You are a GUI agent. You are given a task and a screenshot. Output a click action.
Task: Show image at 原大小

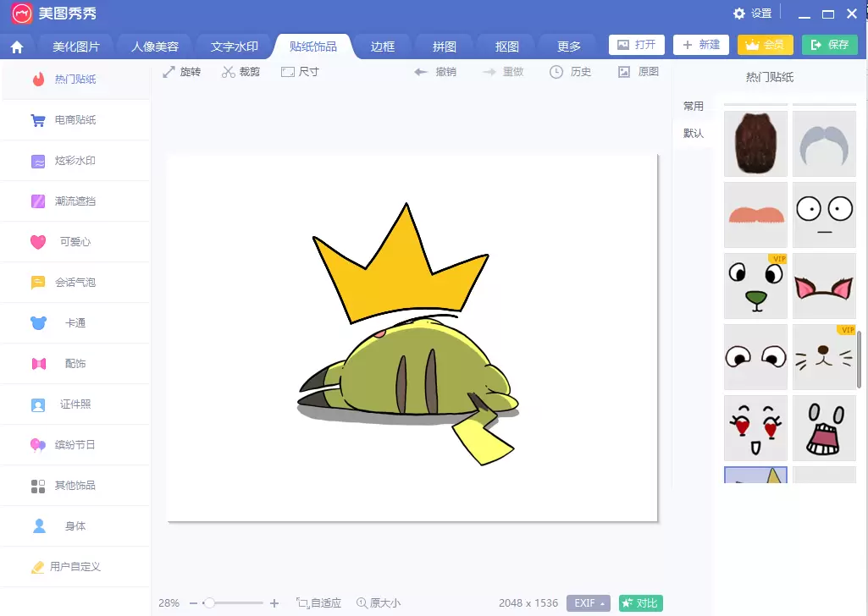[x=379, y=603]
